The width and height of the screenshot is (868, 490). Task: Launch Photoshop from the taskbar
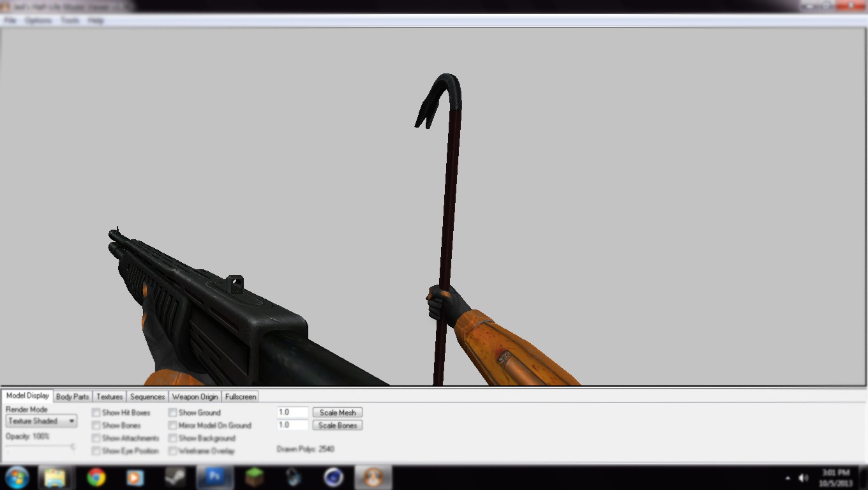214,477
